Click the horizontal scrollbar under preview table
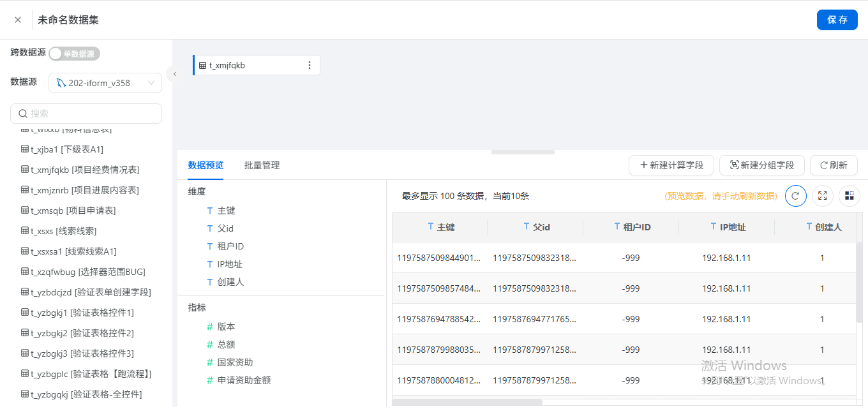Viewport: 868px width, 409px height. pos(467,403)
